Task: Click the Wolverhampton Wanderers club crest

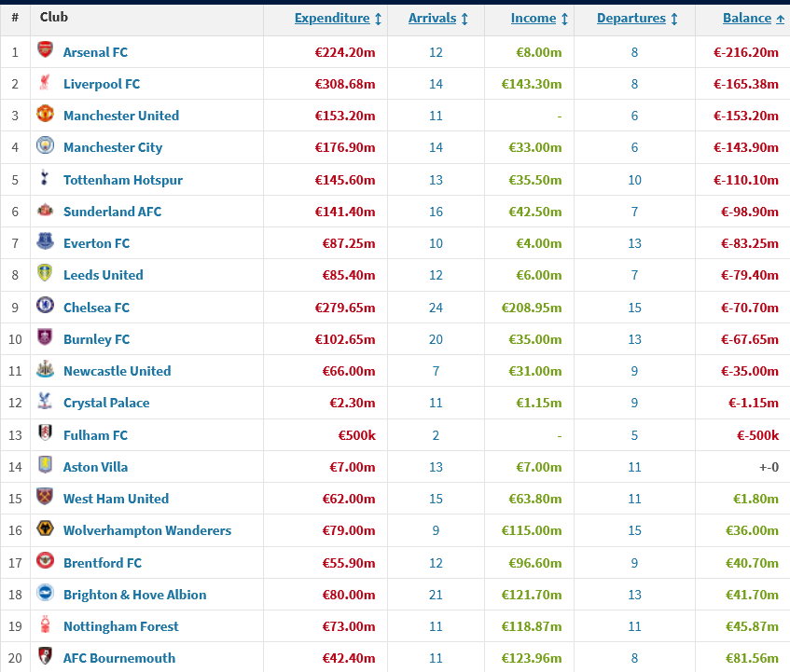Action: pos(45,528)
